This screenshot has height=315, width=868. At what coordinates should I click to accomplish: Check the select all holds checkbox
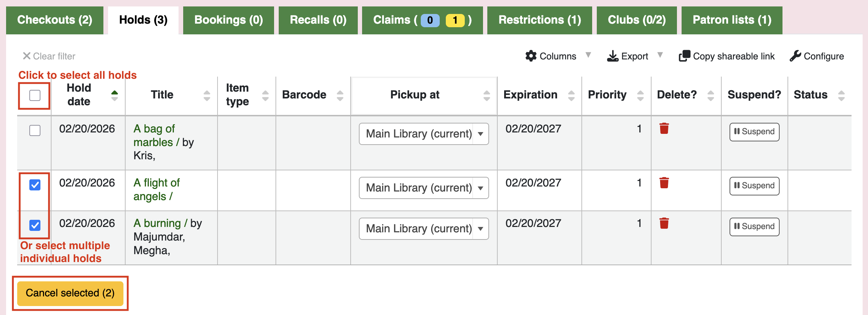click(35, 95)
